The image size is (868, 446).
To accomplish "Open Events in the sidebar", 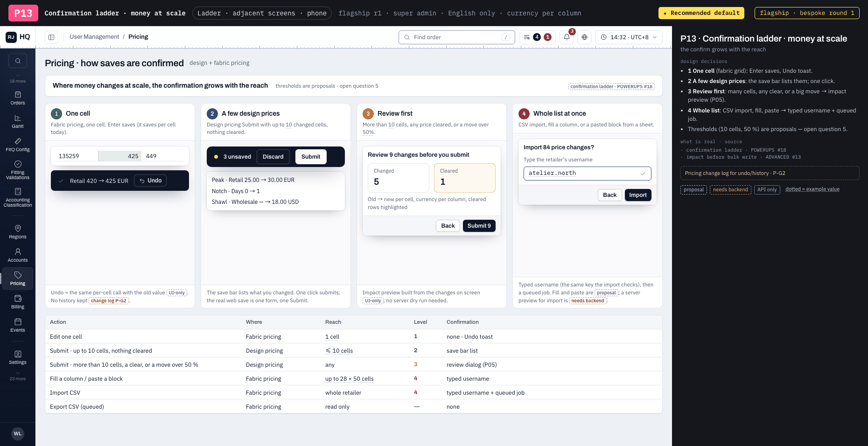I will click(x=18, y=325).
